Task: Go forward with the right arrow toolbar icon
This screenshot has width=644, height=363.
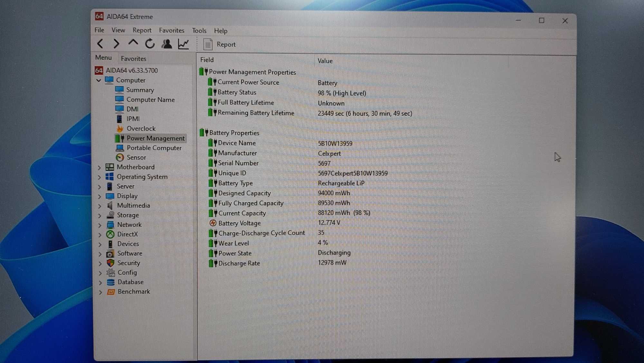Action: (x=116, y=44)
